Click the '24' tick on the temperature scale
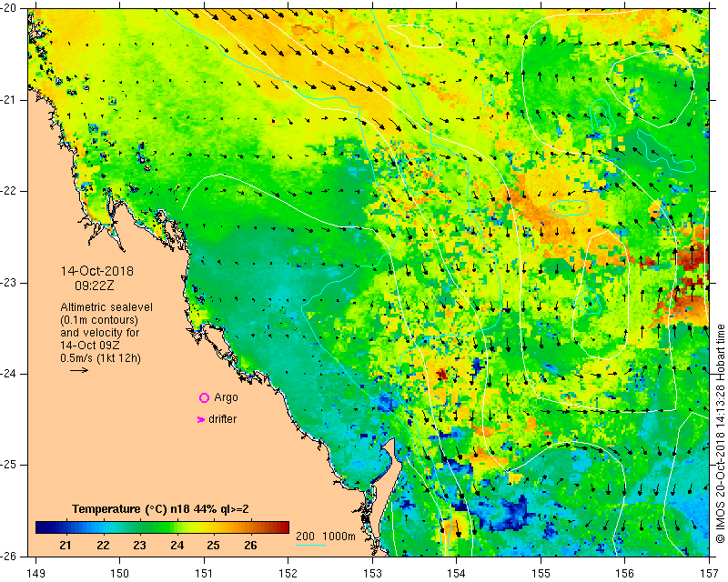728x582 pixels. (177, 546)
